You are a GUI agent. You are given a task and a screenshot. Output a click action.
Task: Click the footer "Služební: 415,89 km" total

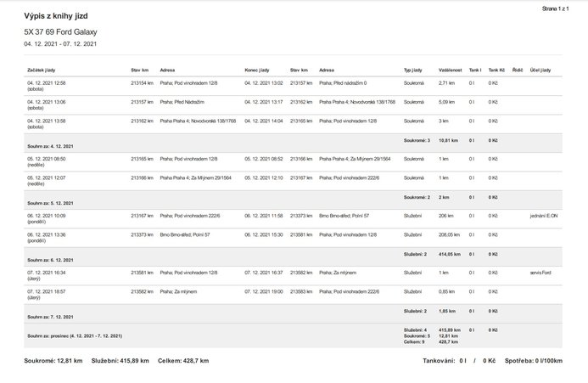tap(120, 361)
